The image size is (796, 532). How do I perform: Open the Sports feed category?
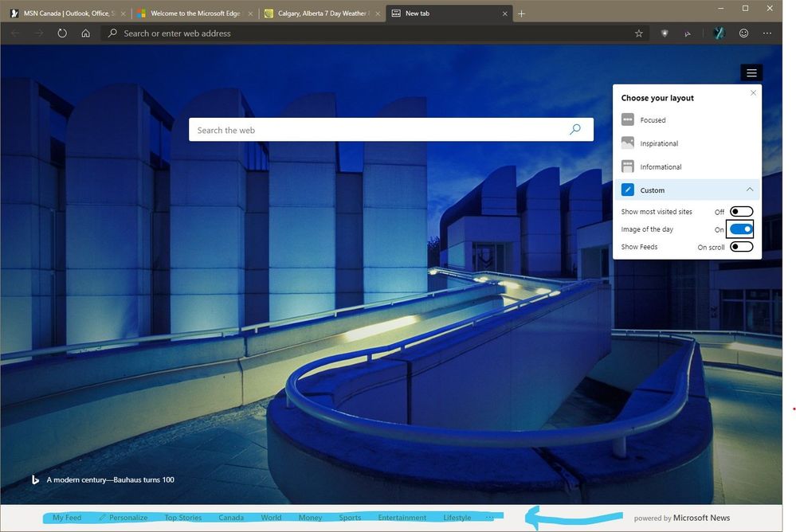(x=350, y=518)
